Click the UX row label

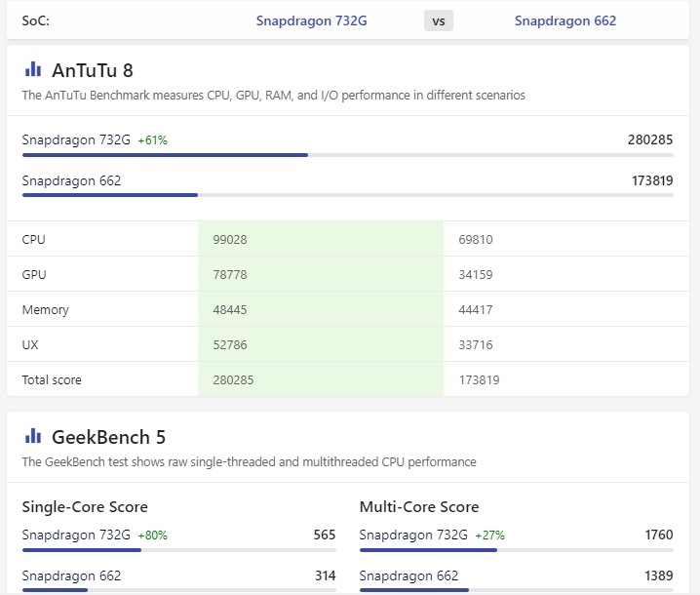click(30, 345)
